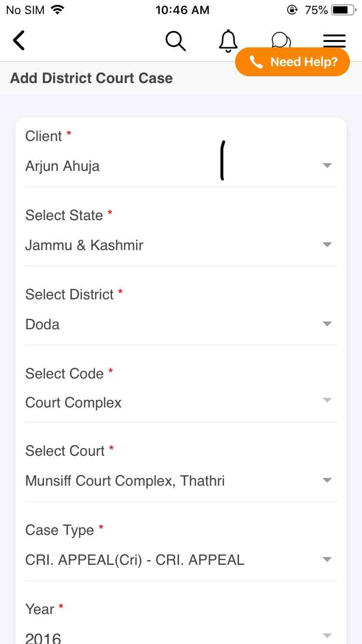Open the Select State dropdown arrow
This screenshot has width=362, height=644.
pos(327,245)
